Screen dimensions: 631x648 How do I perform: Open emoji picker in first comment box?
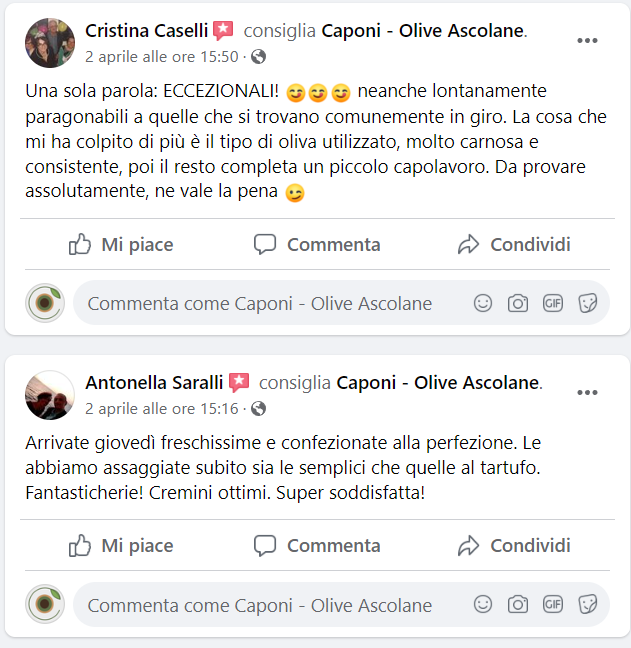point(483,303)
